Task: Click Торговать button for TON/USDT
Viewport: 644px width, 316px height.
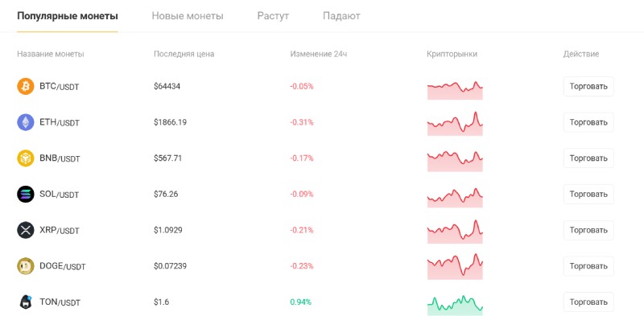Action: pos(588,302)
